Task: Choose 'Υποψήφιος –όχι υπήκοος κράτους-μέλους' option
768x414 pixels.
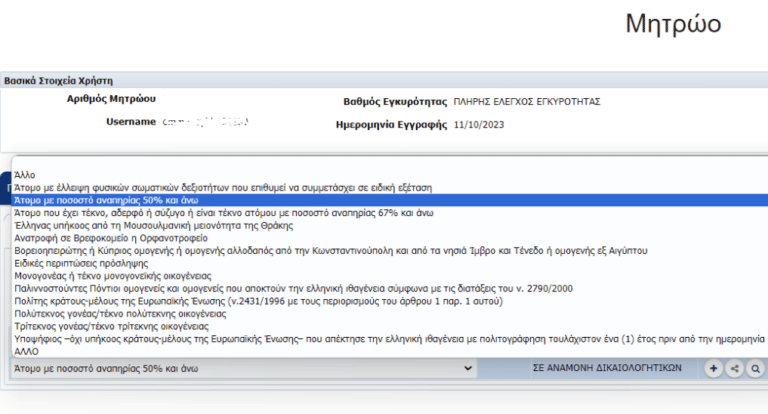Action: point(390,339)
